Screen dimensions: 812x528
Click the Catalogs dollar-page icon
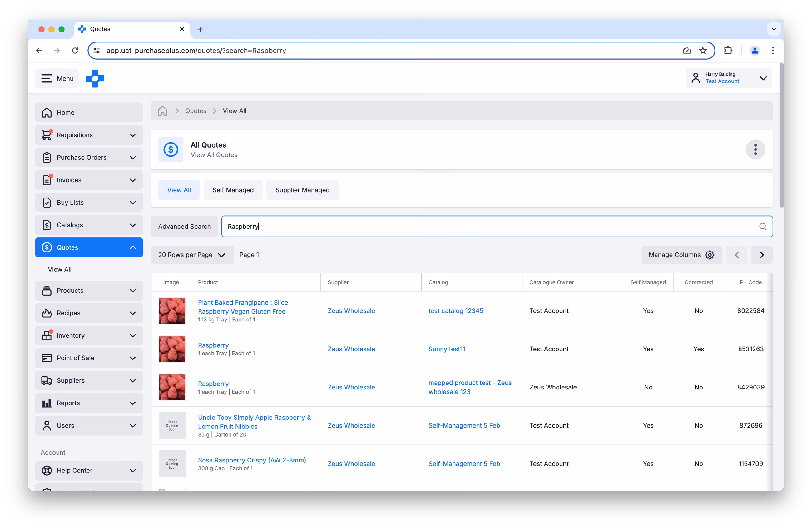pyautogui.click(x=47, y=225)
